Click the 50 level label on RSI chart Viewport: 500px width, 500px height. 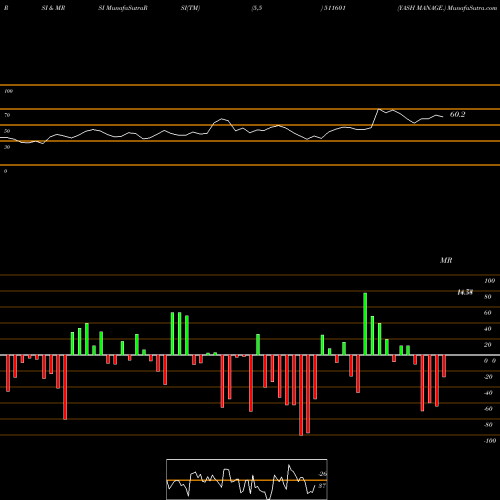pos(7,131)
